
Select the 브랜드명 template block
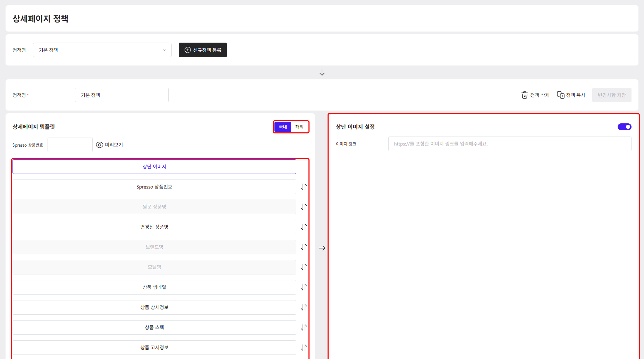pyautogui.click(x=154, y=247)
